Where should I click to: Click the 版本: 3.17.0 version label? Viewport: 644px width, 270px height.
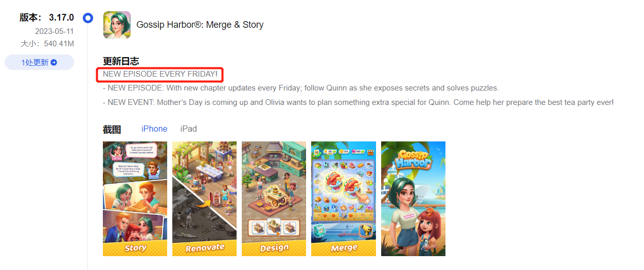coord(47,17)
